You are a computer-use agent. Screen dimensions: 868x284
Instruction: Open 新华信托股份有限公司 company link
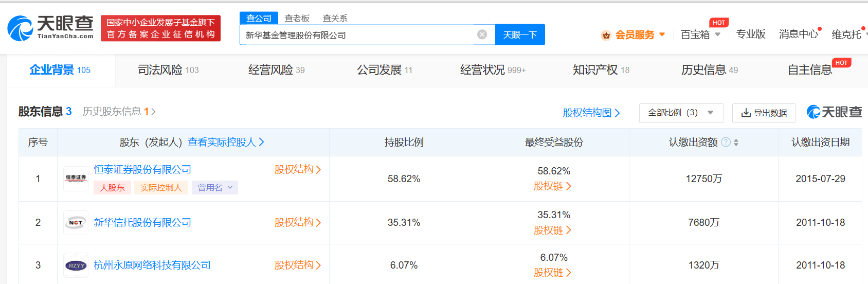[x=142, y=222]
